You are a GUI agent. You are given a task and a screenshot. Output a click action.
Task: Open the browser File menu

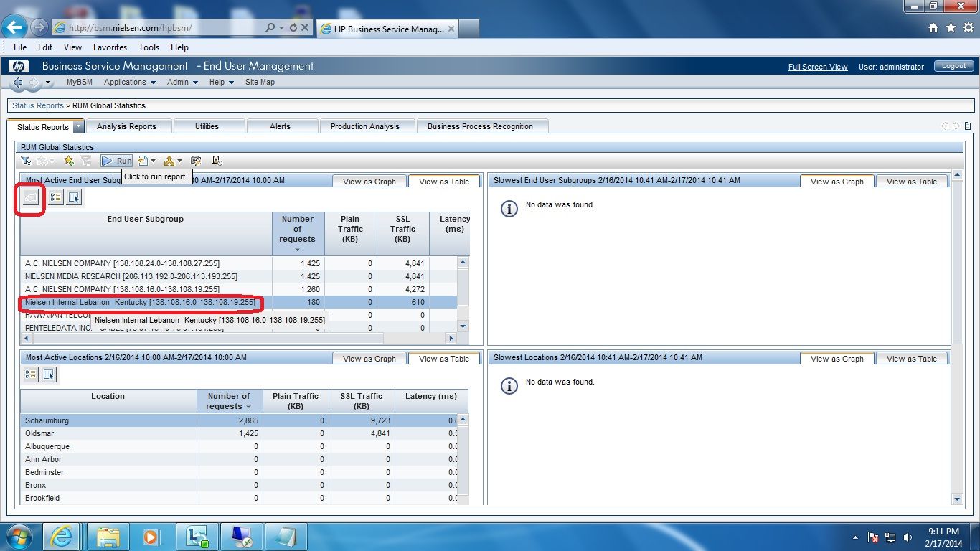(20, 47)
